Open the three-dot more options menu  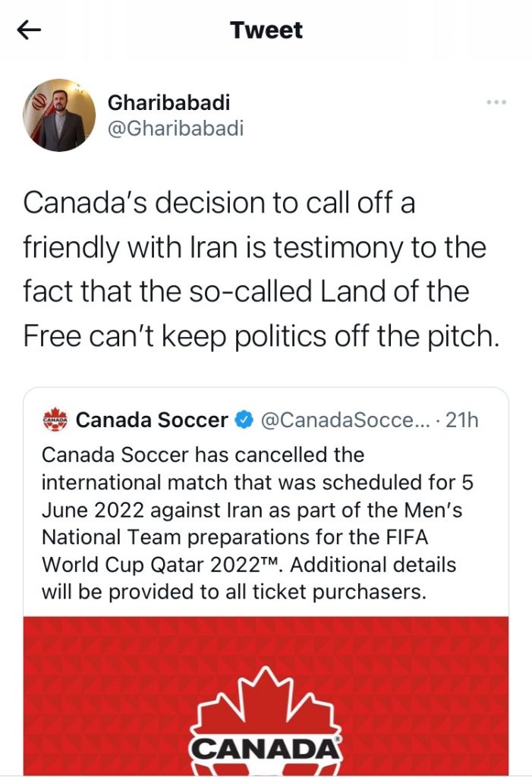tap(496, 102)
